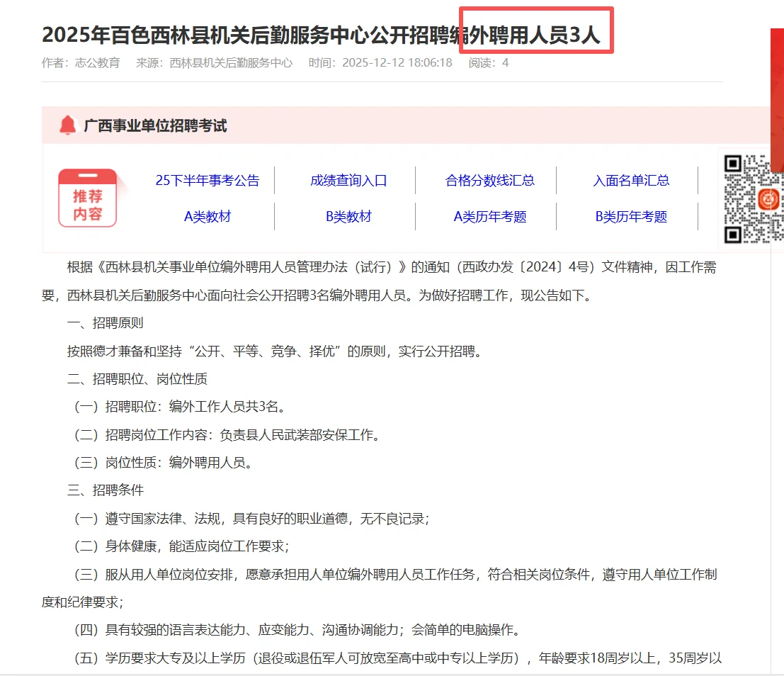Open the A类历年考题 link

[x=490, y=217]
